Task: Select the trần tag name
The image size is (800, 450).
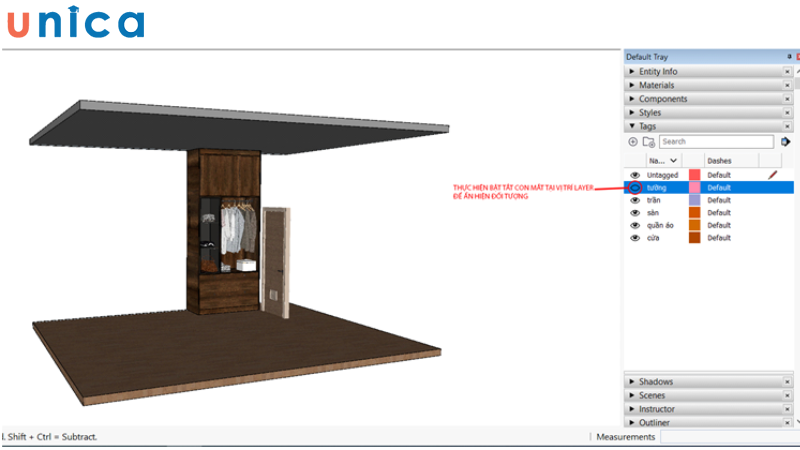Action: [654, 200]
